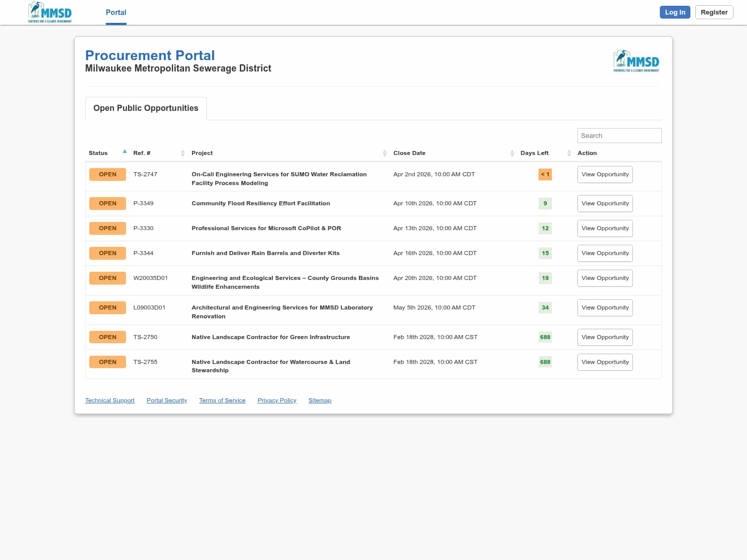Screen dimensions: 747x560
Task: Click OPEN status badge for P-3330
Action: click(x=107, y=228)
